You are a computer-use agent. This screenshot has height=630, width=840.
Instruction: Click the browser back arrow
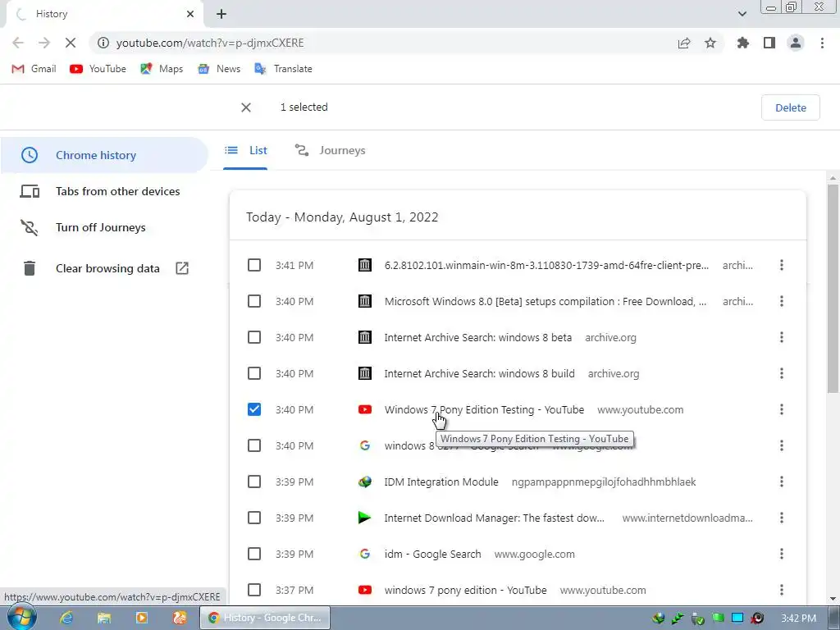pyautogui.click(x=18, y=43)
